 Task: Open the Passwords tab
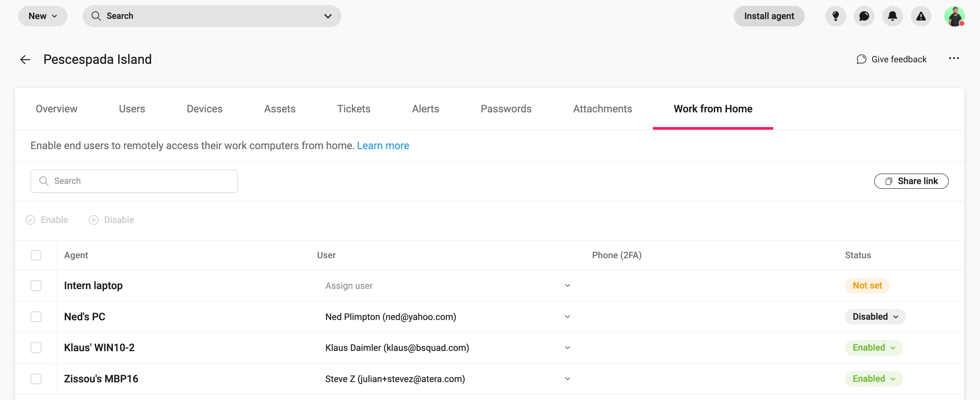506,109
